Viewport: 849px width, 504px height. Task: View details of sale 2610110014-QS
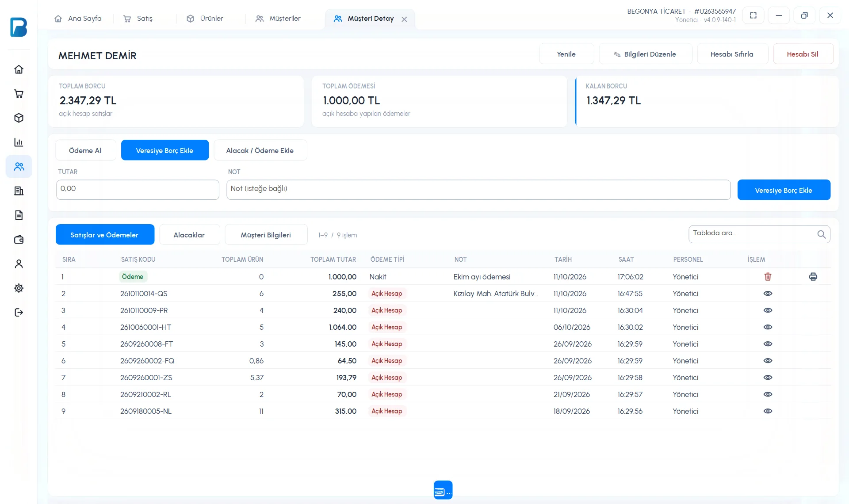pyautogui.click(x=768, y=294)
